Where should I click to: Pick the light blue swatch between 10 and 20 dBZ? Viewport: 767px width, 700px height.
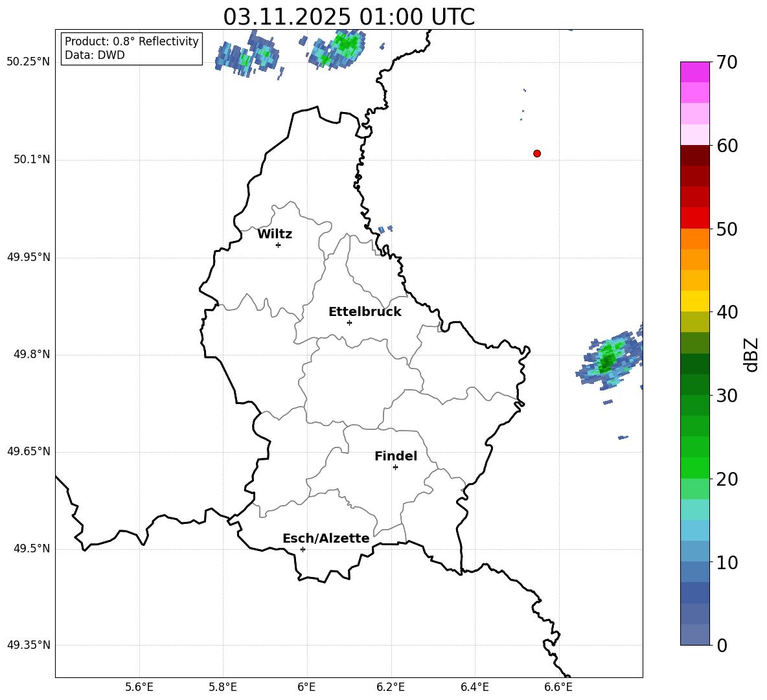tap(694, 530)
